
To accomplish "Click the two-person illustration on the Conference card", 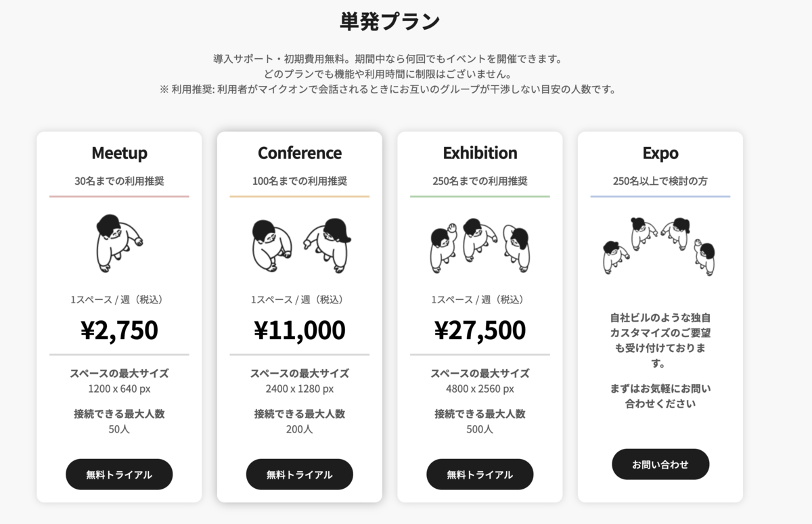I will coord(300,244).
